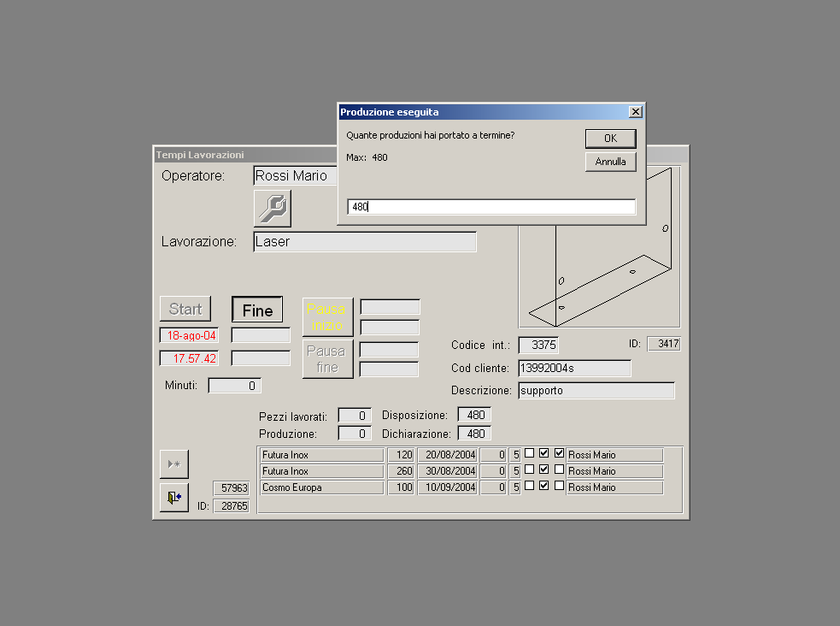
Task: Click the Minuti field showing 0
Action: point(235,386)
